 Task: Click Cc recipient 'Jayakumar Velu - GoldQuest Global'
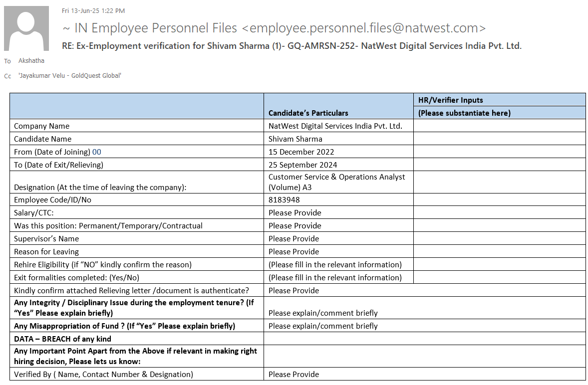pyautogui.click(x=70, y=76)
